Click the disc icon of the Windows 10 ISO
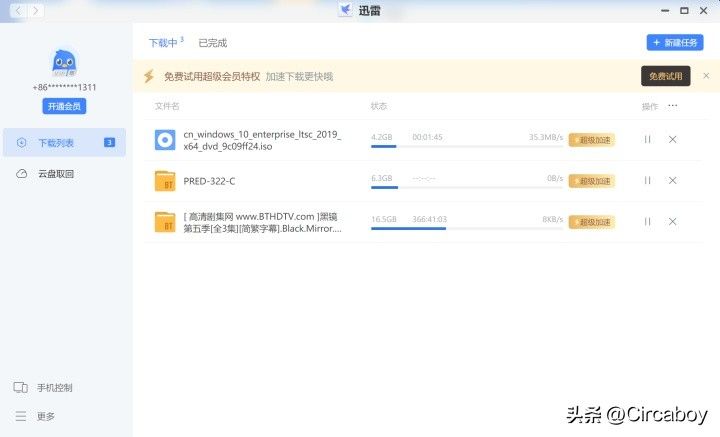Image resolution: width=720 pixels, height=437 pixels. pos(165,140)
